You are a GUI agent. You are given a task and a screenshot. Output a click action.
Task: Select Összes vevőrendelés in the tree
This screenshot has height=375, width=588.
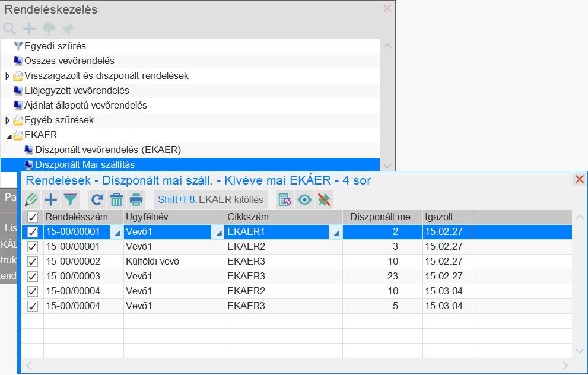[x=69, y=61]
